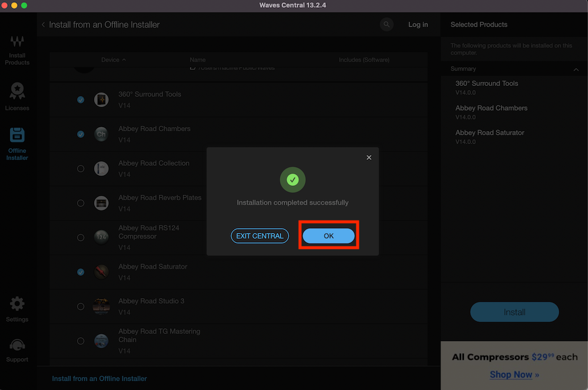The width and height of the screenshot is (588, 390).
Task: Click the 360° Surround Tools product icon
Action: click(101, 99)
